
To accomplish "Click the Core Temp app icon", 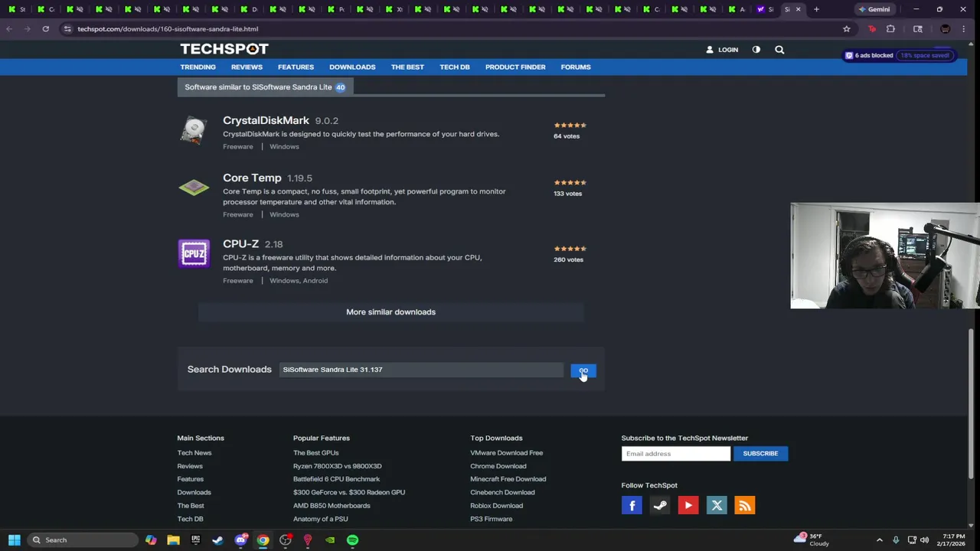I will [x=194, y=187].
